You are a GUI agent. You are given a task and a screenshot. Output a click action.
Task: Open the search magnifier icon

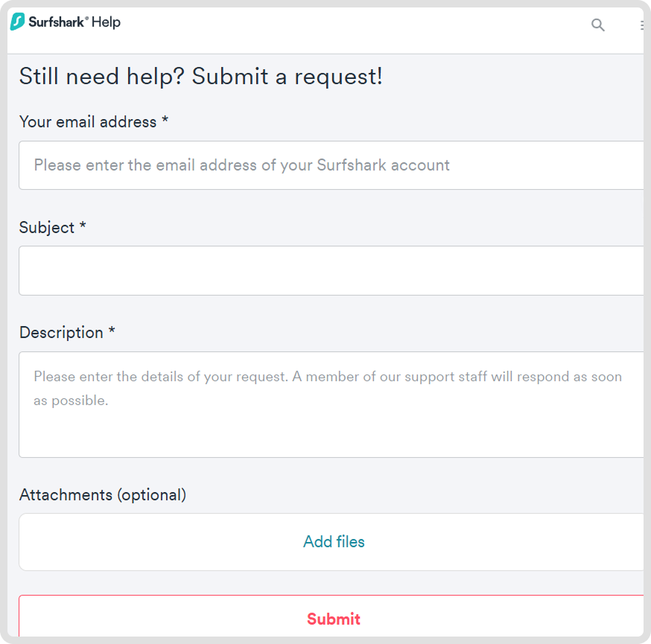pos(597,25)
